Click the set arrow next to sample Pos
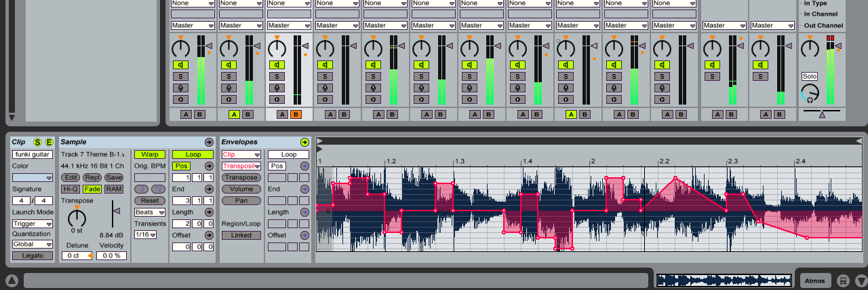This screenshot has width=868, height=290. pos(210,166)
